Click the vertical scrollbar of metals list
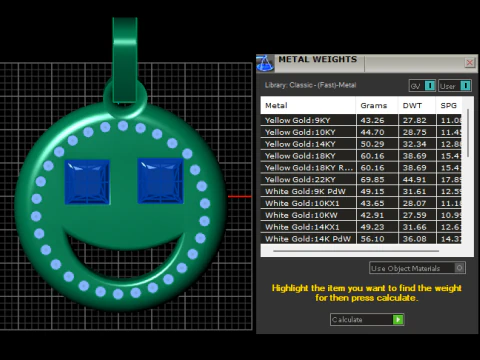480x360 pixels. (468, 133)
